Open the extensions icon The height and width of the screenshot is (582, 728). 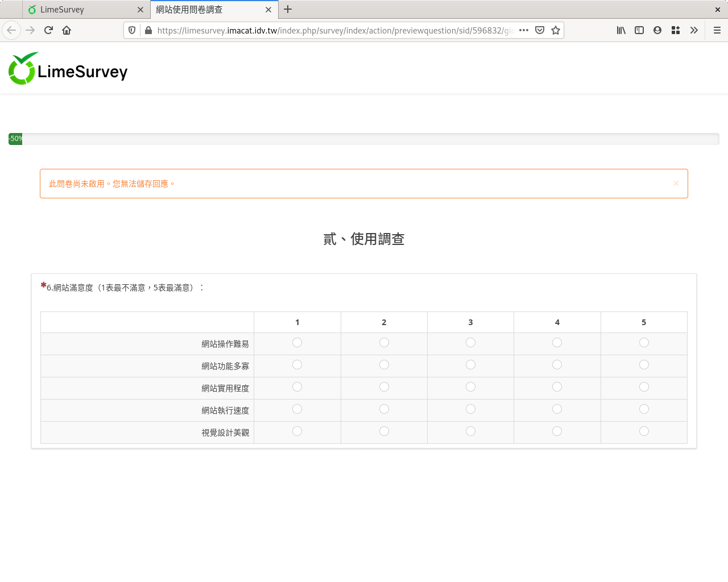tap(676, 30)
